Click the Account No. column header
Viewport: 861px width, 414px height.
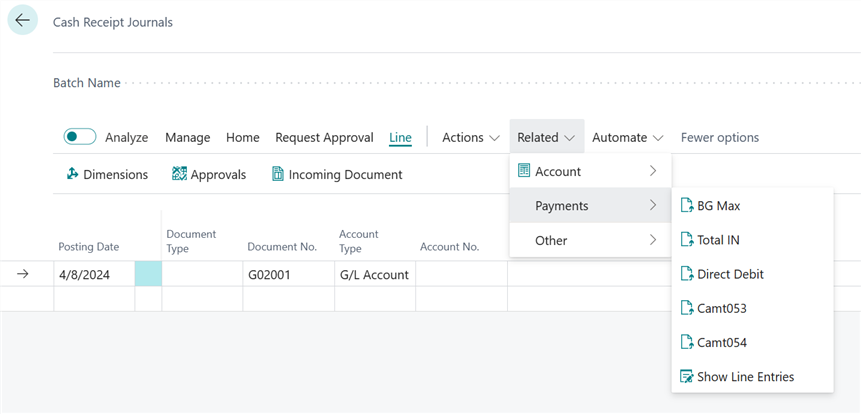pos(450,247)
